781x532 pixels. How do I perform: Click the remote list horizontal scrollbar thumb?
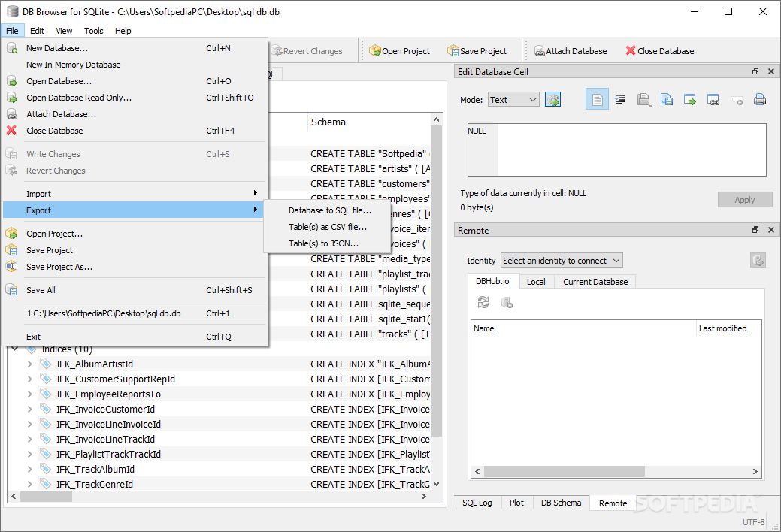pos(565,471)
